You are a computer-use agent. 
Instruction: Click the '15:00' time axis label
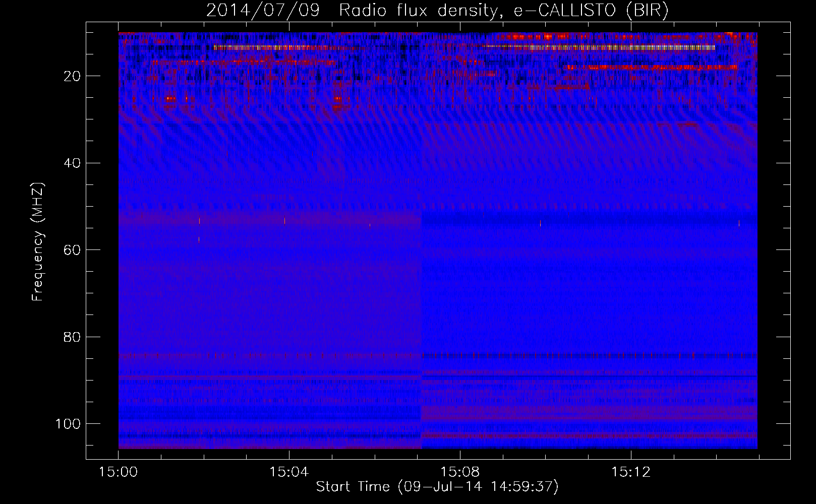(118, 472)
